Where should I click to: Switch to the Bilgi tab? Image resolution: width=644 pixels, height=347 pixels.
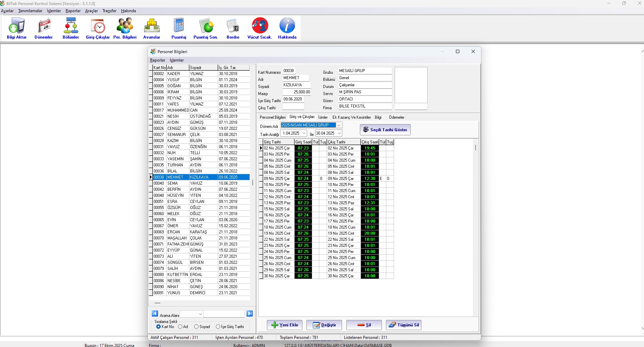click(x=378, y=117)
